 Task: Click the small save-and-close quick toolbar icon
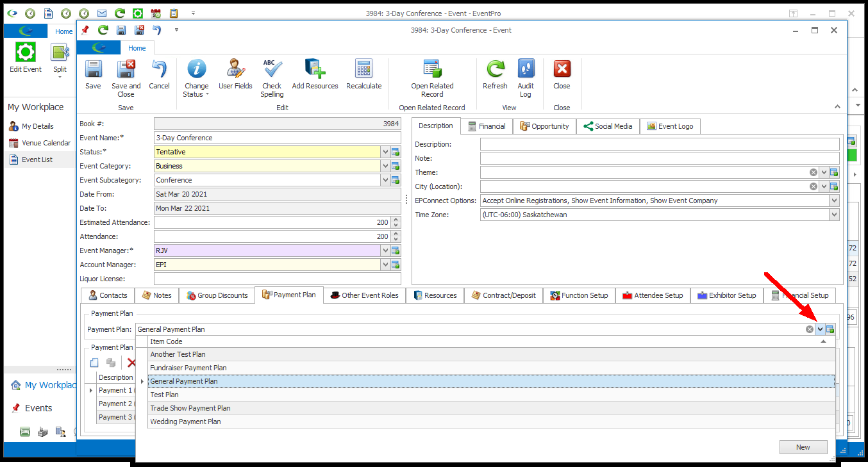tap(139, 30)
